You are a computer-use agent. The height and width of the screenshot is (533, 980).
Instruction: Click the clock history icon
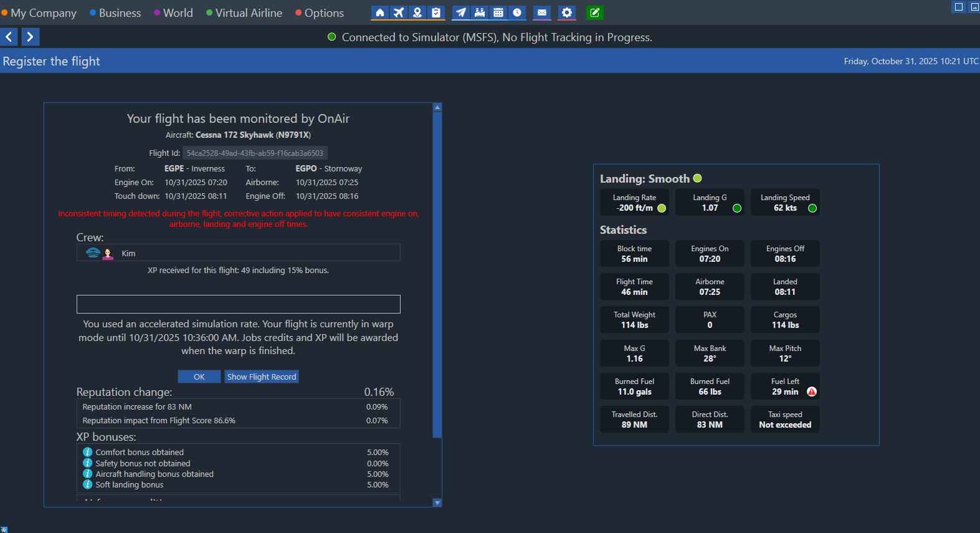[517, 12]
